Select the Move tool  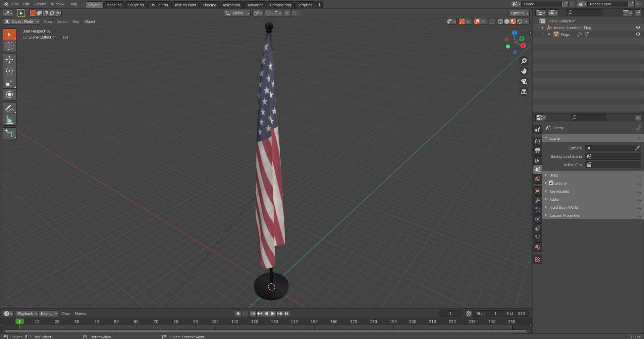coord(9,60)
